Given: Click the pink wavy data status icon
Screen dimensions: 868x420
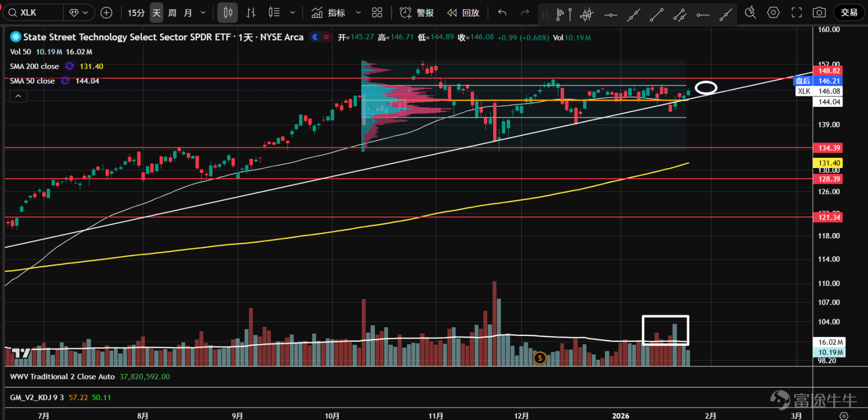Looking at the screenshot, I should coord(326,37).
